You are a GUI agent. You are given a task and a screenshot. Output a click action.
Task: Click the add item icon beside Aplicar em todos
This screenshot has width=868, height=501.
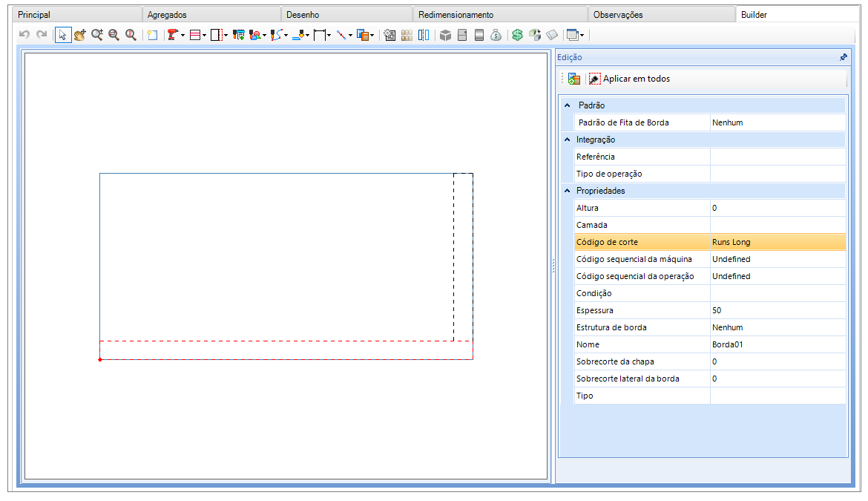(574, 79)
